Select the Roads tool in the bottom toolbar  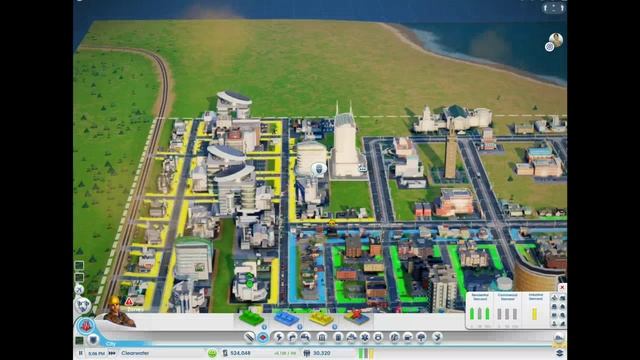(249, 337)
